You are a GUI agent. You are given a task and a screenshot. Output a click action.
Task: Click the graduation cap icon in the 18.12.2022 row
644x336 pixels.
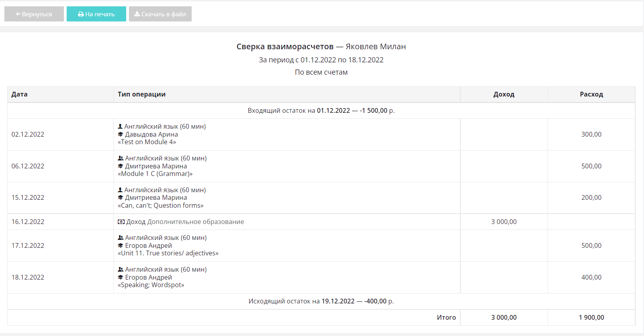[121, 277]
